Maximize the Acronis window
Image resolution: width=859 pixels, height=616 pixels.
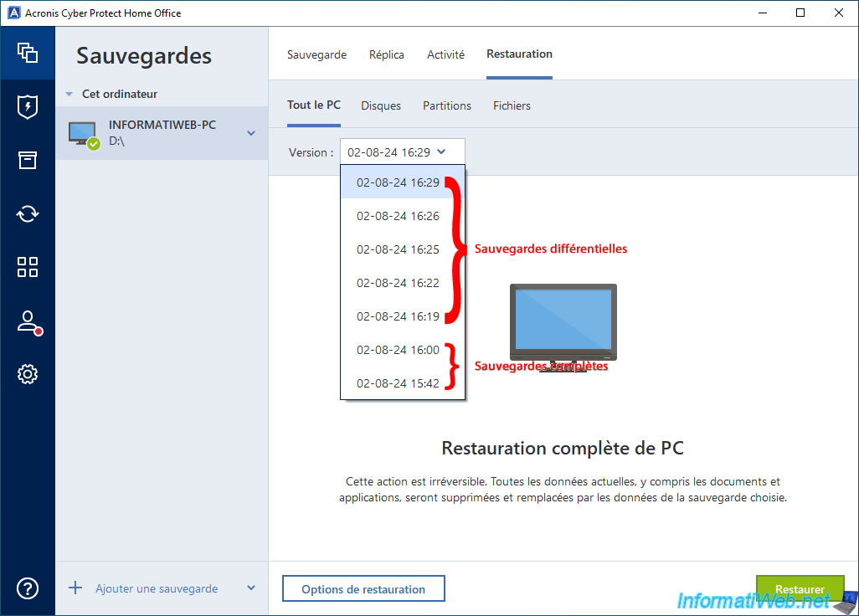coord(800,13)
